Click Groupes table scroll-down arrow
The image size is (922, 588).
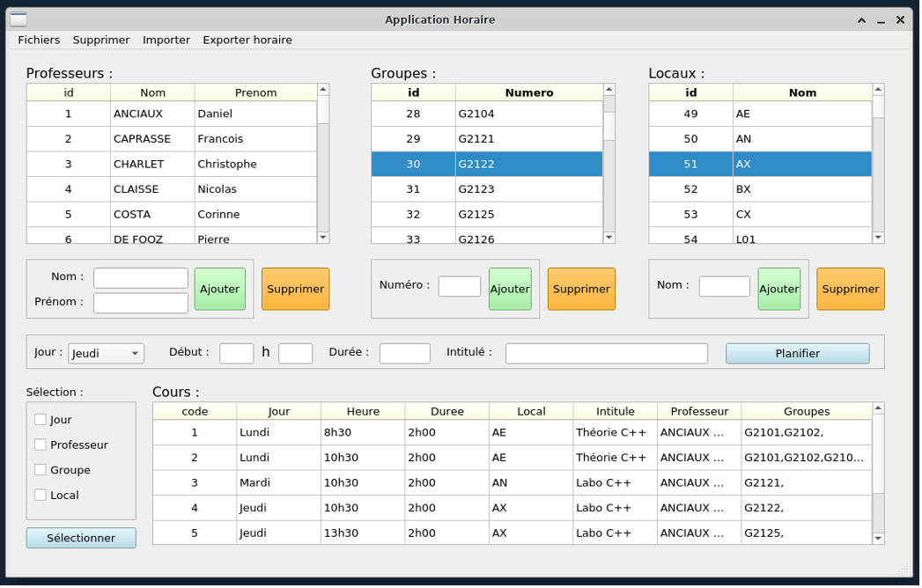(x=609, y=239)
